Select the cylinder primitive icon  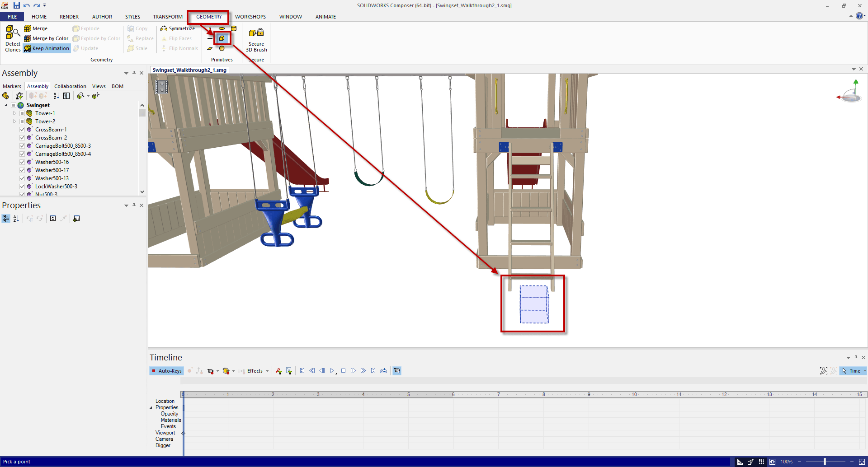point(234,28)
